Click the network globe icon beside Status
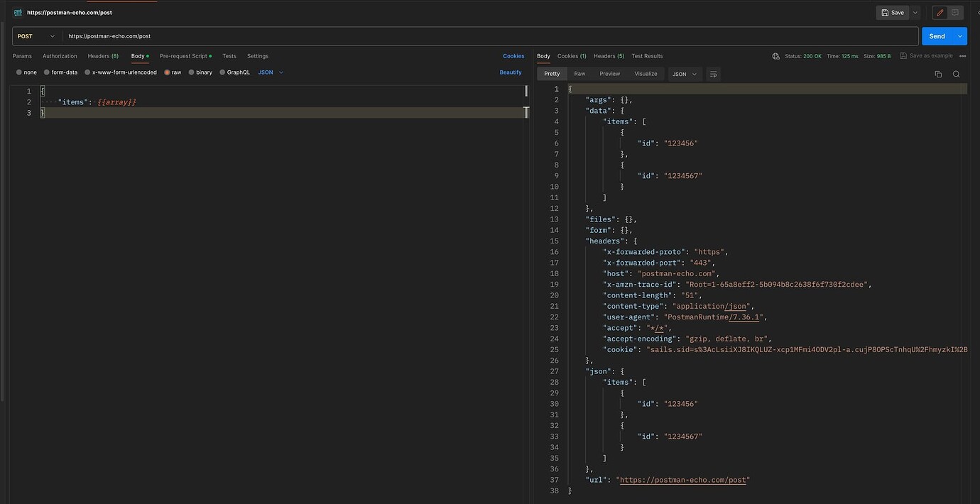 pyautogui.click(x=776, y=56)
